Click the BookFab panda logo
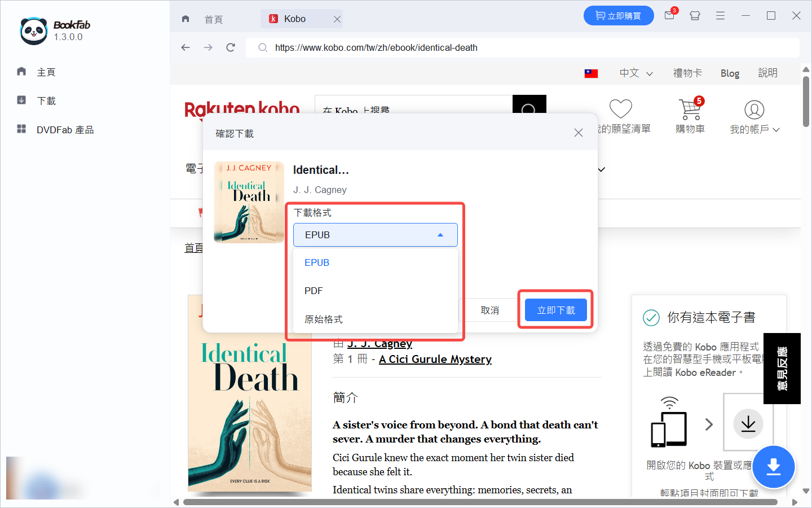The height and width of the screenshot is (508, 812). pos(33,30)
